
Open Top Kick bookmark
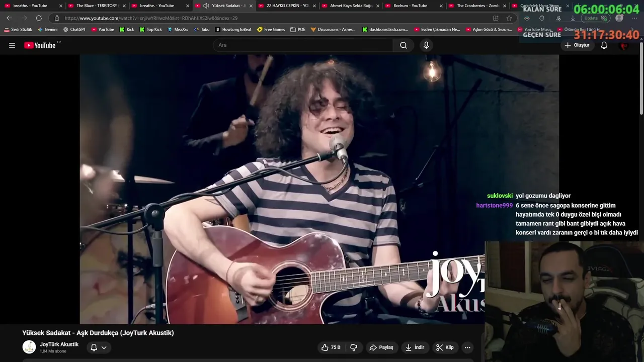[151, 30]
